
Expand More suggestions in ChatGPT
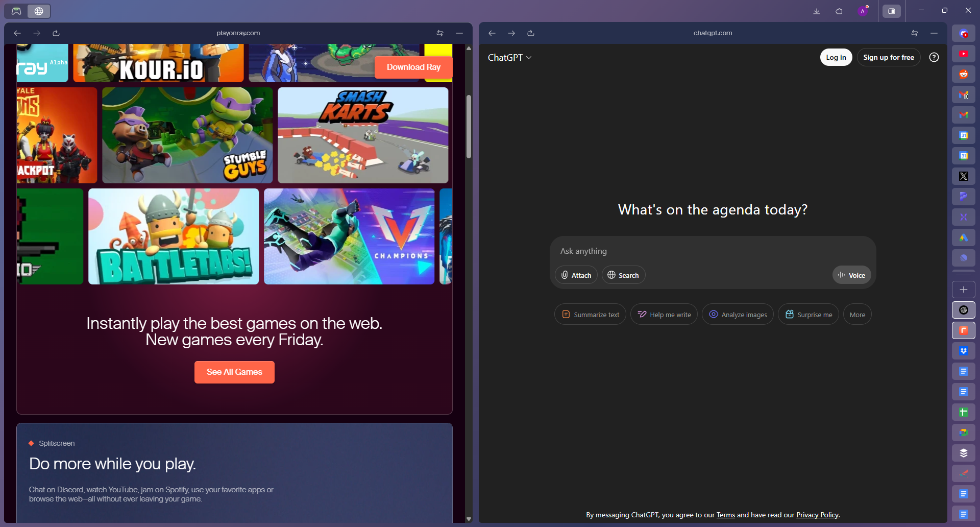point(857,315)
